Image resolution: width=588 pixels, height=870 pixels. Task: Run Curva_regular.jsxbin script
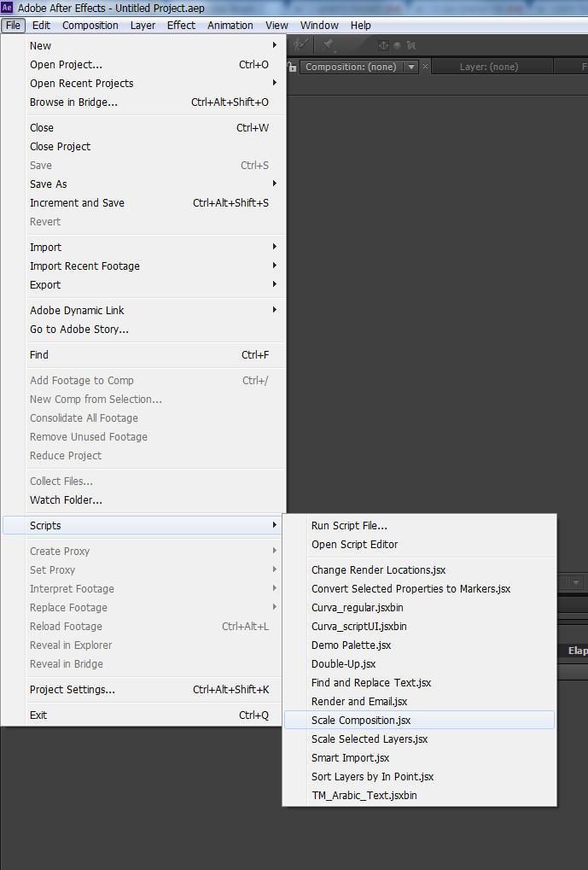pyautogui.click(x=419, y=608)
